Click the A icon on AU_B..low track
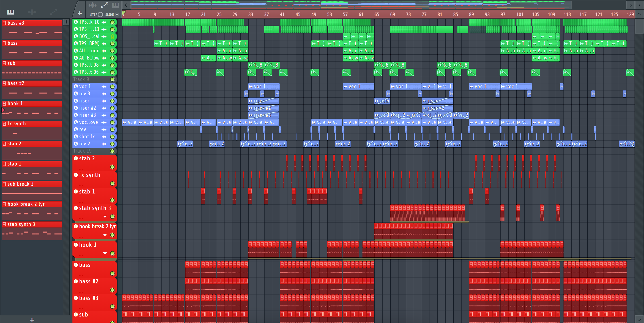644x323 pixels. click(76, 58)
